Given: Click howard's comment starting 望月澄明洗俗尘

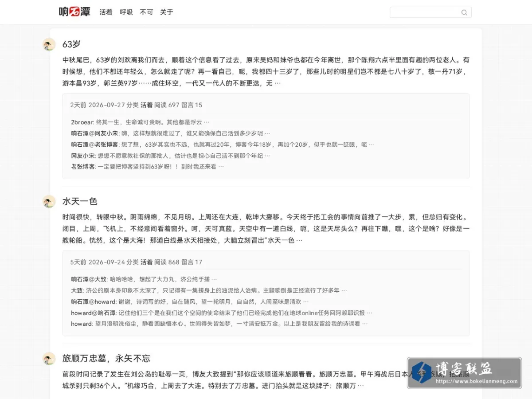Looking at the screenshot, I should point(219,324).
